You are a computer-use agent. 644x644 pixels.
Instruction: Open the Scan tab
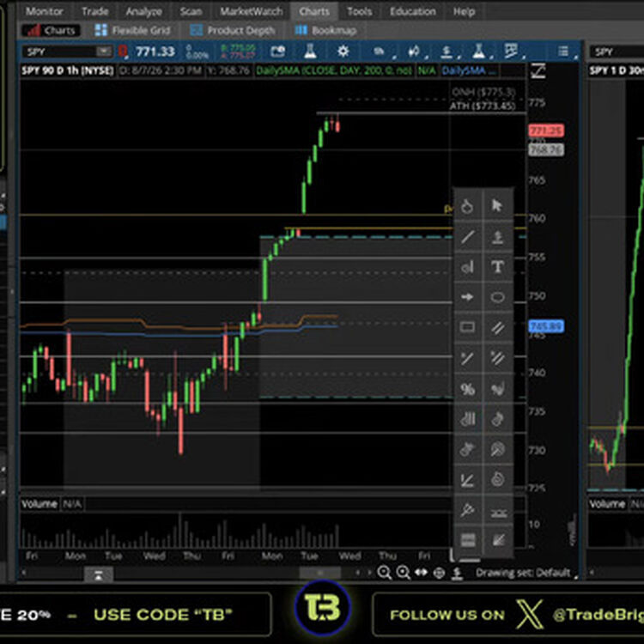click(191, 11)
